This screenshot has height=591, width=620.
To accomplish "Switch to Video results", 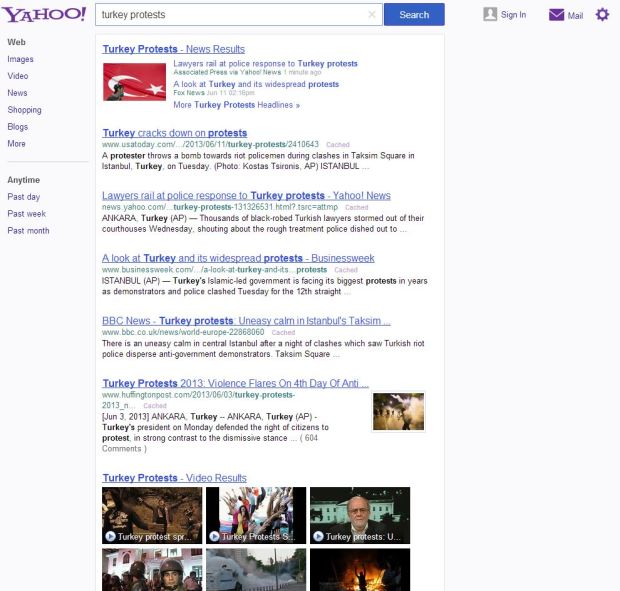I will point(18,76).
